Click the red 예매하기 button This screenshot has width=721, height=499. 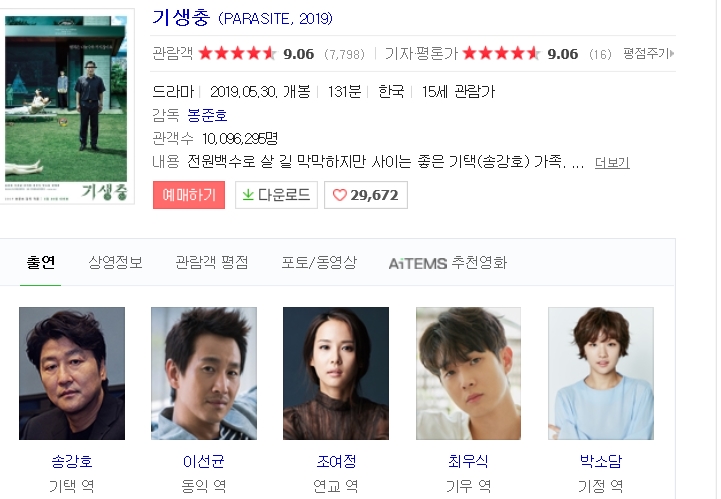coord(189,195)
